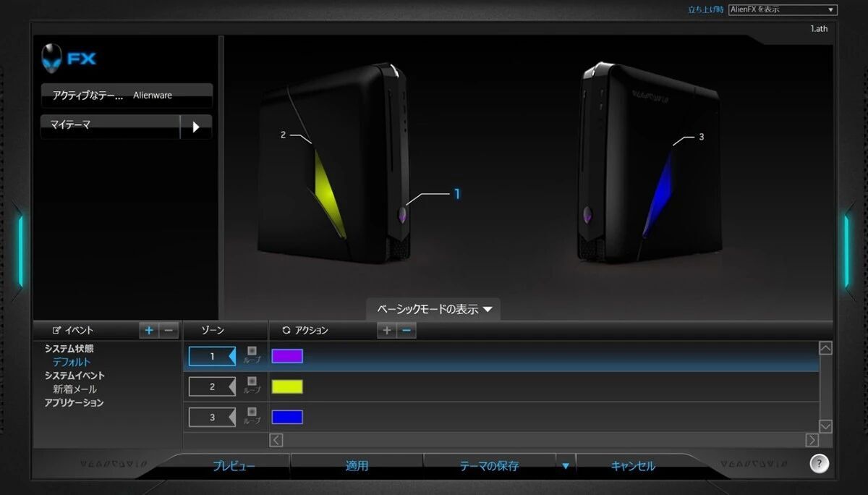Pick the purple color swatch for zone 1

[x=287, y=356]
